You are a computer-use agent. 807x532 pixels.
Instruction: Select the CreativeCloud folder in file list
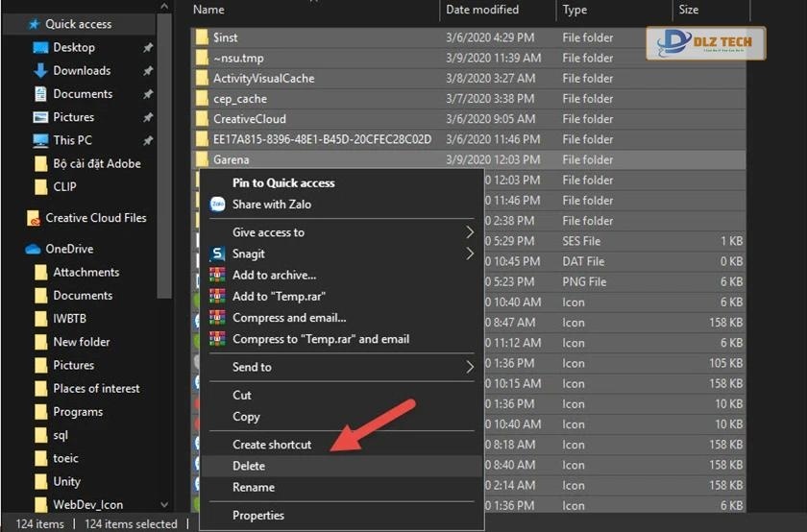(x=249, y=119)
